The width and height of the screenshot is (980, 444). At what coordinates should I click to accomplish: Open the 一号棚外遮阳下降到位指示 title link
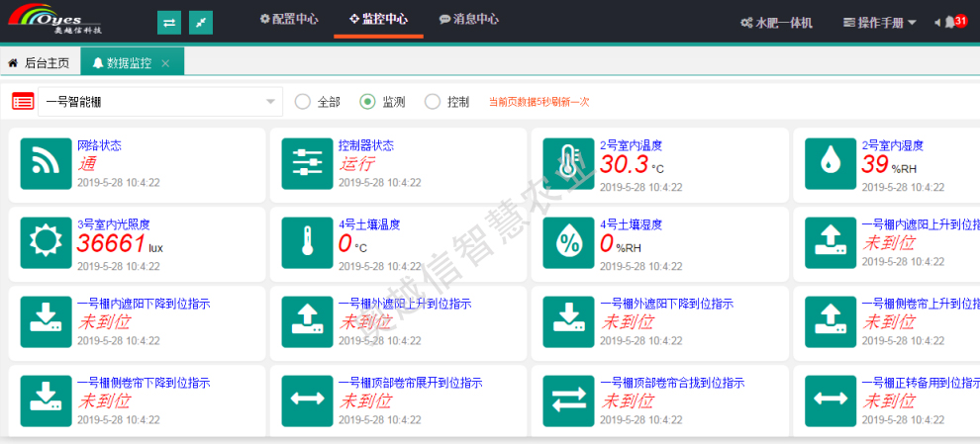pyautogui.click(x=667, y=305)
